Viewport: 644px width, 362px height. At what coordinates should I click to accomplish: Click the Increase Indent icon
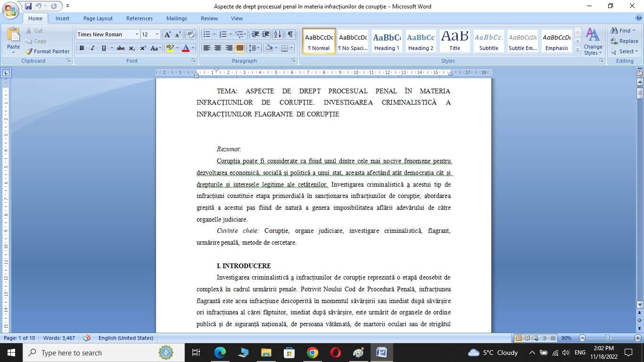coord(266,34)
